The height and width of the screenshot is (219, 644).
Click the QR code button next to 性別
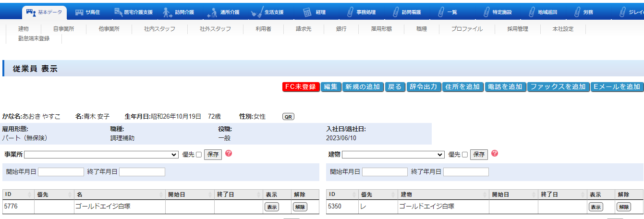click(x=288, y=117)
